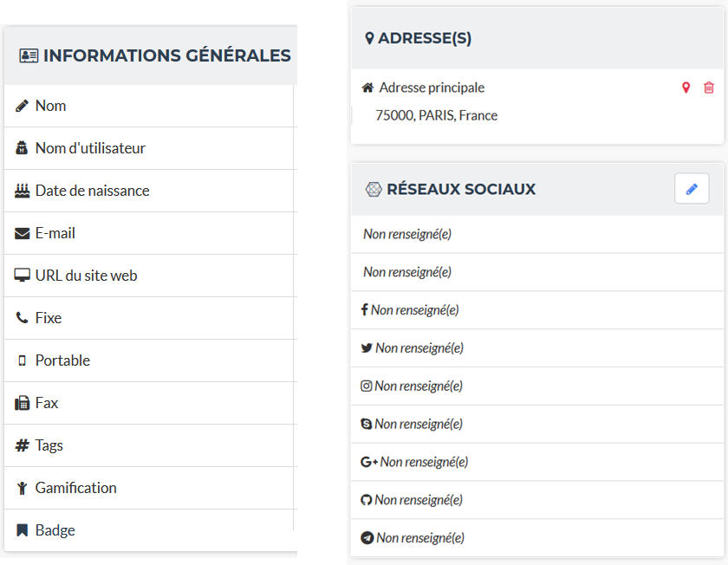Click the Badge bookmark icon

23,530
